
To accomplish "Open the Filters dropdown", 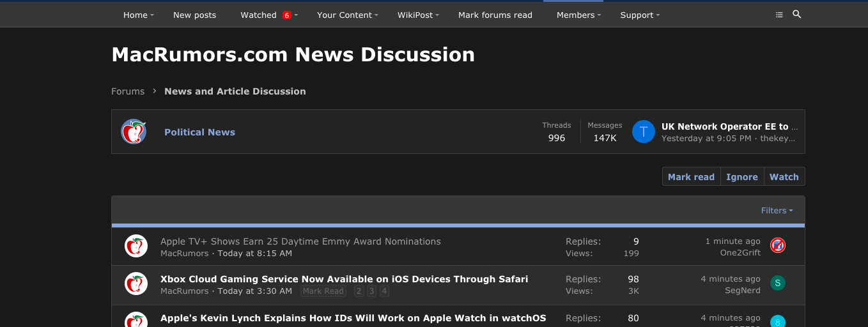I will (777, 210).
